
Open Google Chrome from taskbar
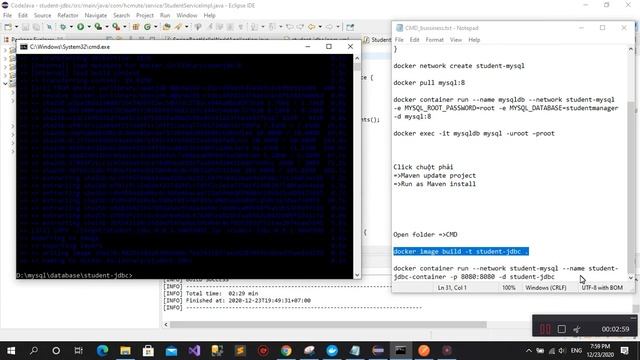pyautogui.click(x=286, y=351)
